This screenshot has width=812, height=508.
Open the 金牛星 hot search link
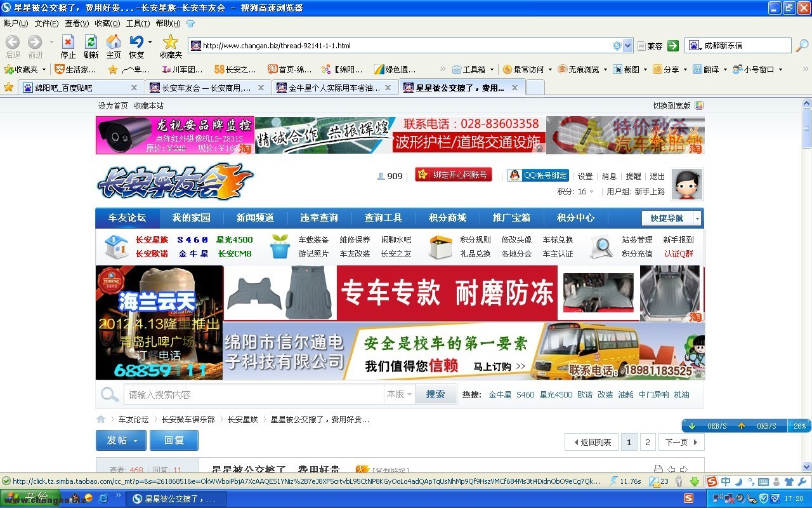(500, 394)
